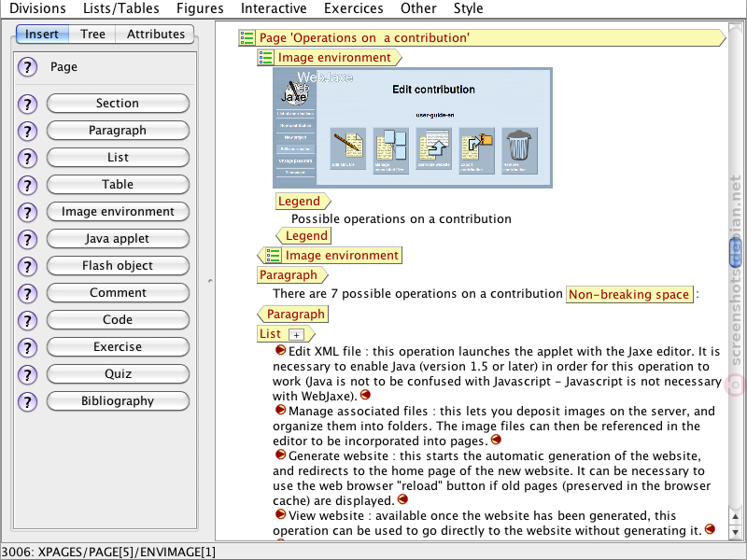Insert a Java applet element

118,239
